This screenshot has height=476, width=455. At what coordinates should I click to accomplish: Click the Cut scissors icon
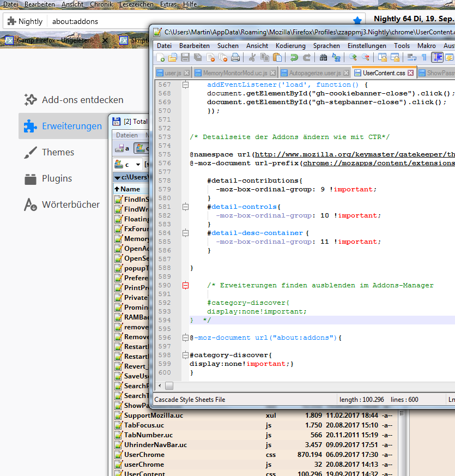tap(252, 58)
